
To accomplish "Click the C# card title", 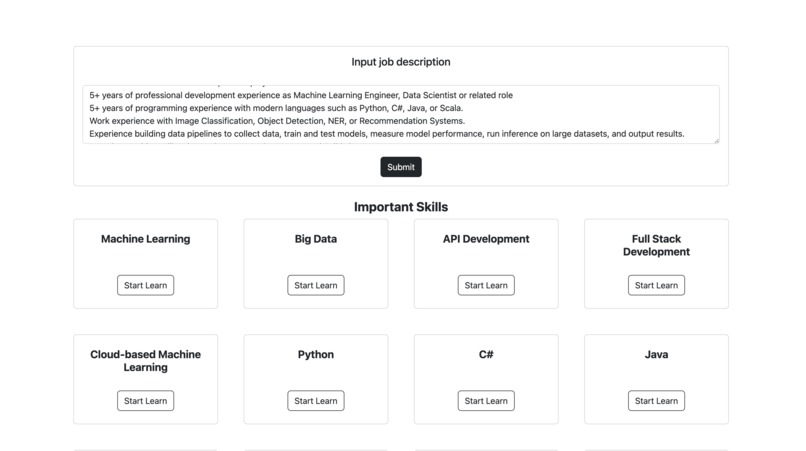I will [x=486, y=354].
